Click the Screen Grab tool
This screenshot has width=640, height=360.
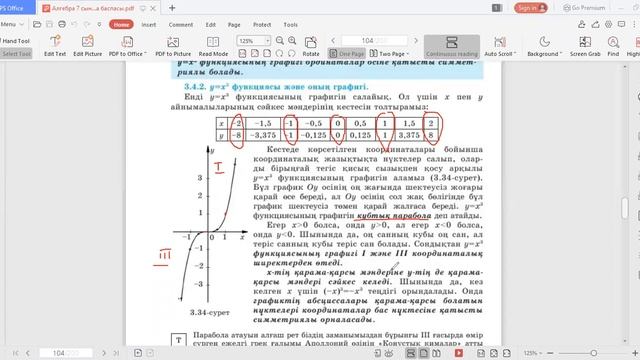pos(585,46)
